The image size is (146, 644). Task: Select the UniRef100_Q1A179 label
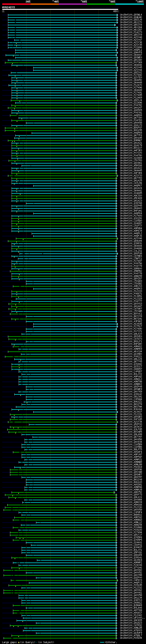click(x=131, y=146)
